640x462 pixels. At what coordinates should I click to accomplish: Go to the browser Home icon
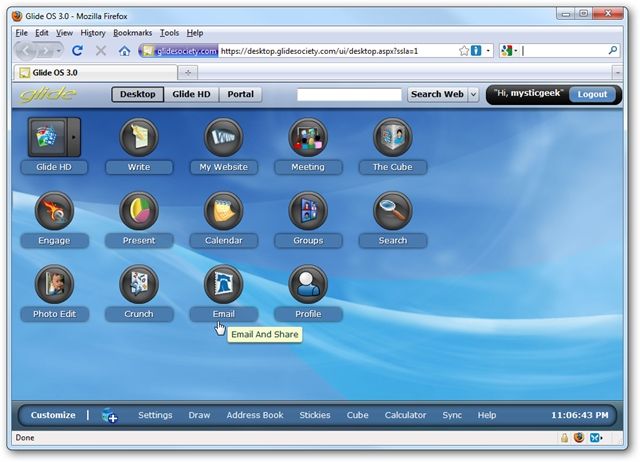[124, 51]
